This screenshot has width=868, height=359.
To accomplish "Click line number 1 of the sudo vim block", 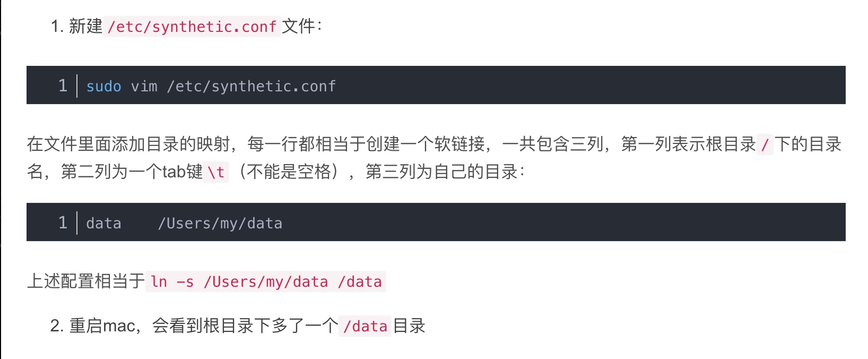I will point(63,86).
